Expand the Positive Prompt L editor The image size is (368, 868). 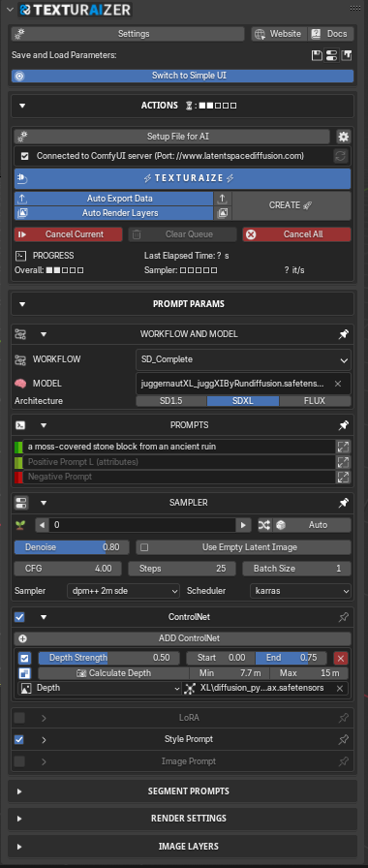point(343,462)
